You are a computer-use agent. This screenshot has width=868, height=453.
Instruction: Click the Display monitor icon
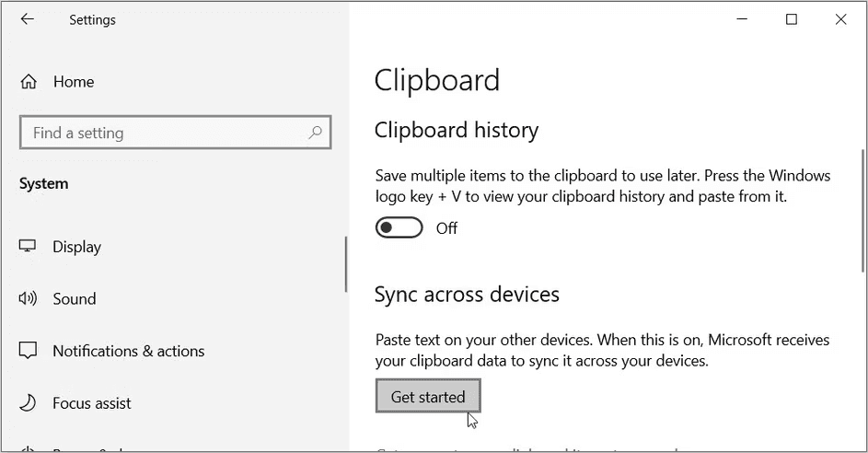[29, 247]
